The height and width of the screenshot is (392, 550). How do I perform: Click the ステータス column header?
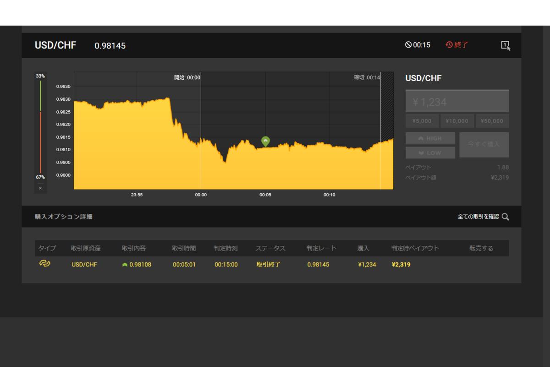[x=270, y=248]
